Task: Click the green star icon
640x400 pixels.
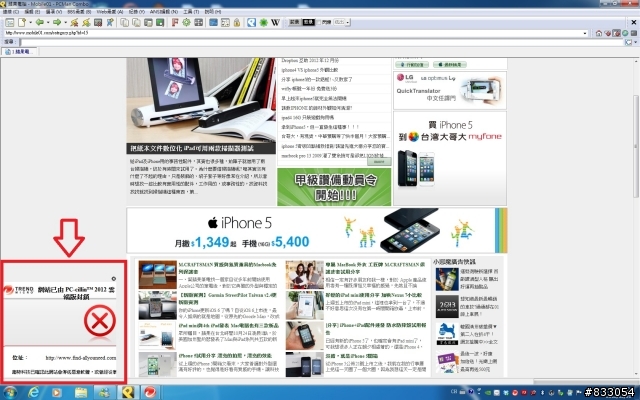Action: tap(264, 22)
